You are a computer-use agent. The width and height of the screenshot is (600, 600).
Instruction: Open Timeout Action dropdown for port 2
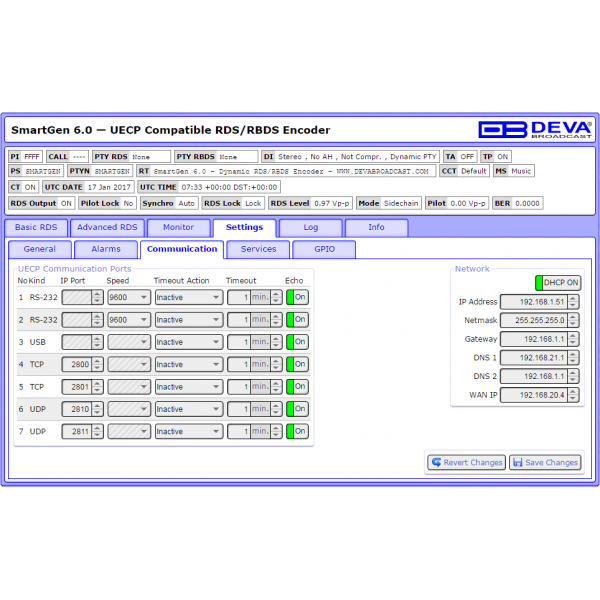point(189,320)
